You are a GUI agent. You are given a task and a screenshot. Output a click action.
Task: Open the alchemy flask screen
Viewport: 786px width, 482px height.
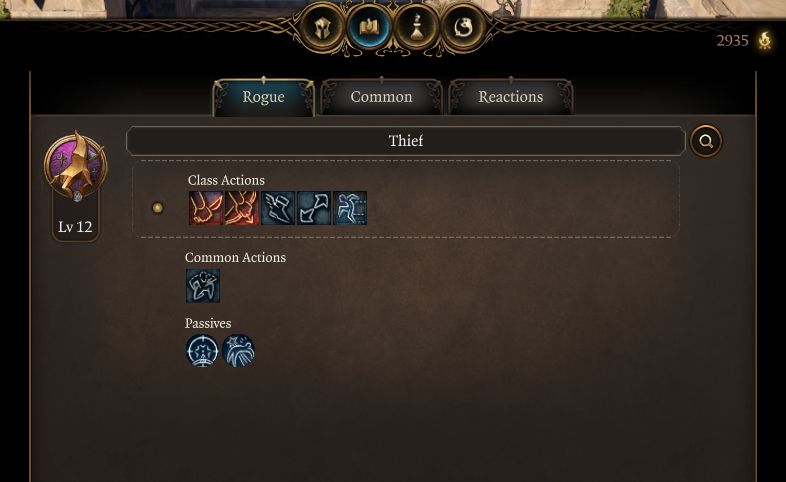pyautogui.click(x=416, y=28)
